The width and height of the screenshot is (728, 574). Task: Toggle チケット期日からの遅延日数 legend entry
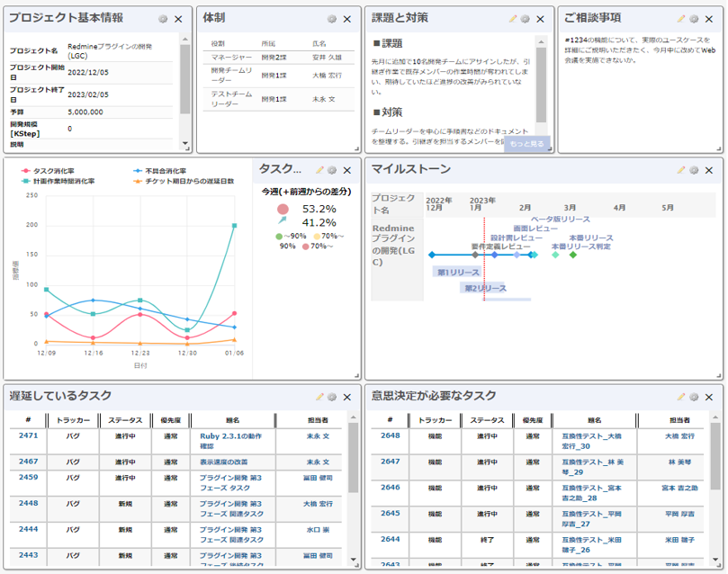point(183,181)
